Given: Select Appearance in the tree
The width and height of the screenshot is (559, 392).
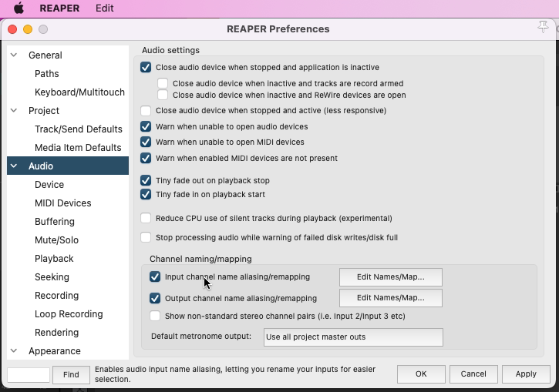Looking at the screenshot, I should pyautogui.click(x=55, y=351).
